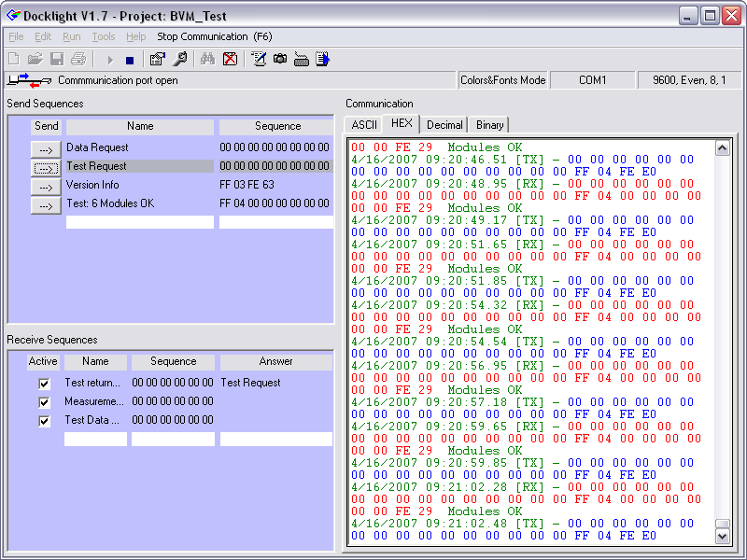Switch to the Decimal tab

tap(444, 125)
